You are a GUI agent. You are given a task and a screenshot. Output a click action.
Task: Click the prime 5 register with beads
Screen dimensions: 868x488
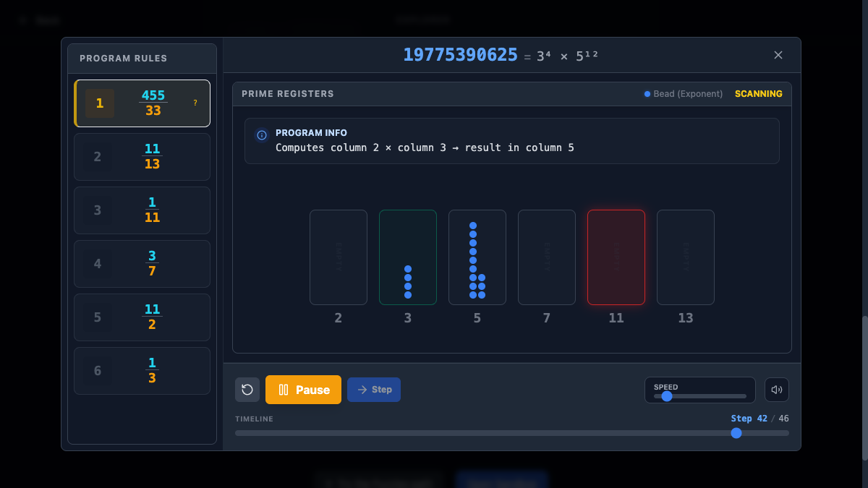point(477,257)
